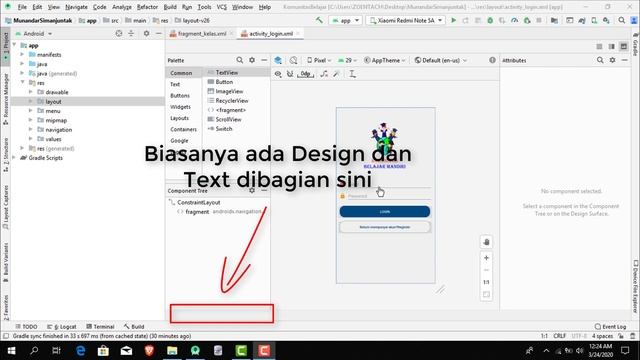
Task: Toggle the pan hand tool
Action: tap(486, 242)
